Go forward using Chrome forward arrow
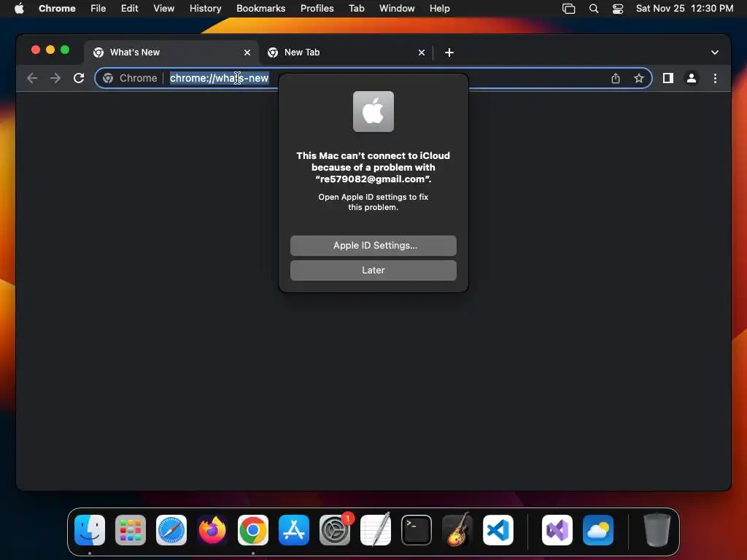Image resolution: width=747 pixels, height=560 pixels. 55,78
